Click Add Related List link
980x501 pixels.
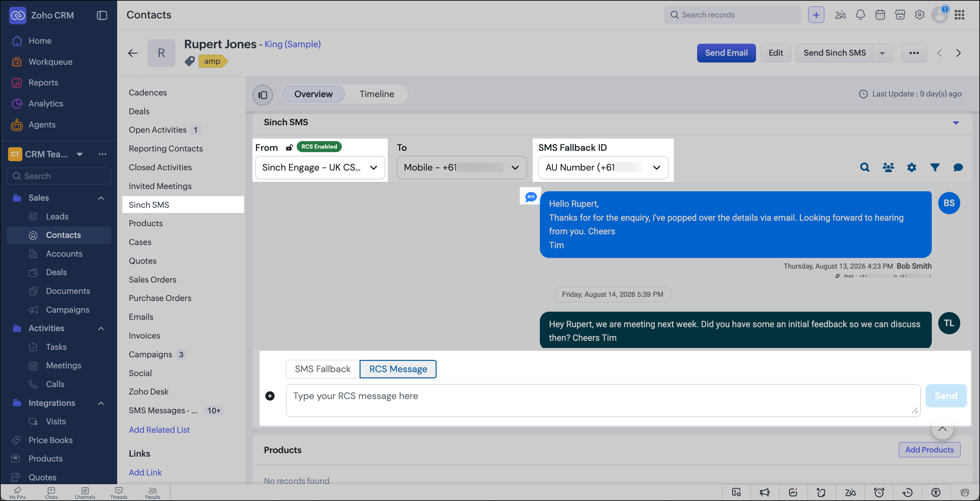(159, 430)
